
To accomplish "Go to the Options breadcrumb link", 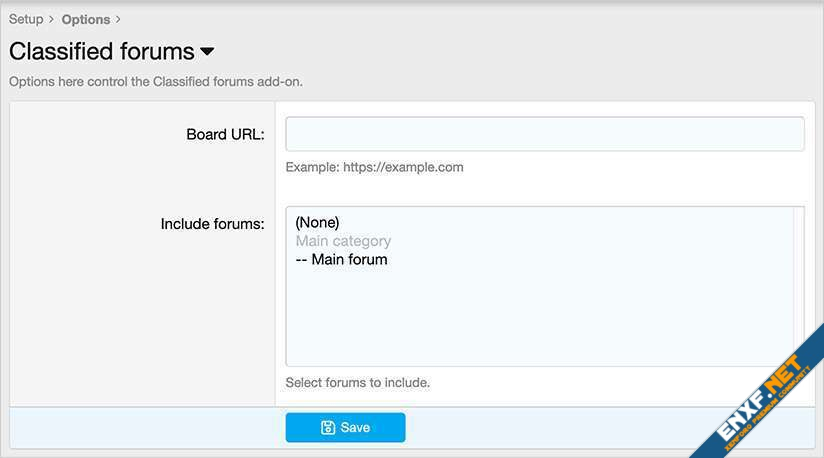I will point(85,19).
